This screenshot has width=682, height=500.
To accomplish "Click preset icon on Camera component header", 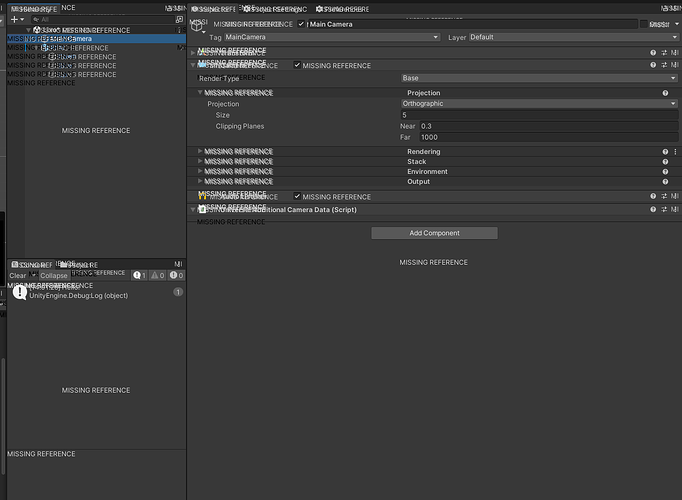I will [664, 65].
